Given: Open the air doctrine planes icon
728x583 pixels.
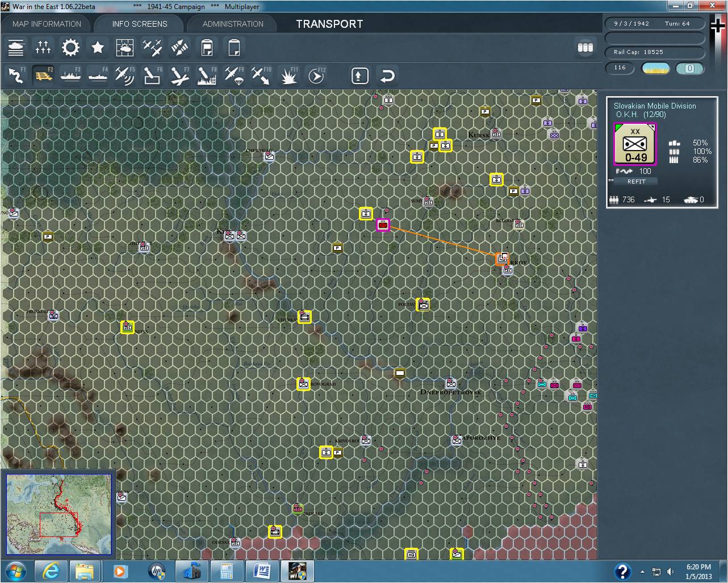Looking at the screenshot, I should 152,48.
